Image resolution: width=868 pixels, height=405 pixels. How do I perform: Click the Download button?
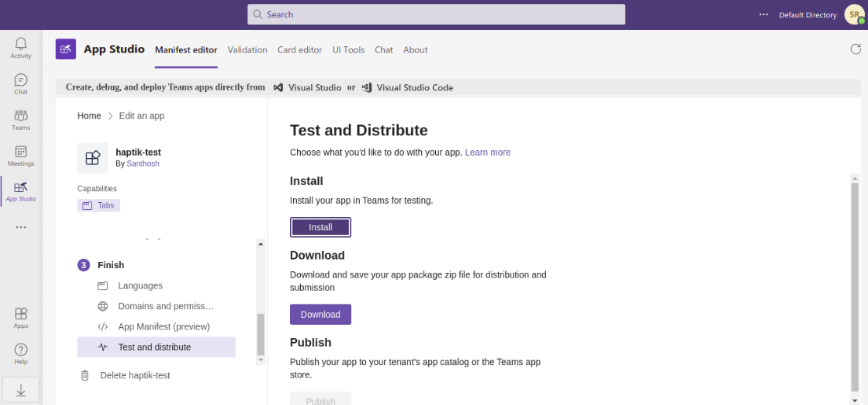click(320, 315)
